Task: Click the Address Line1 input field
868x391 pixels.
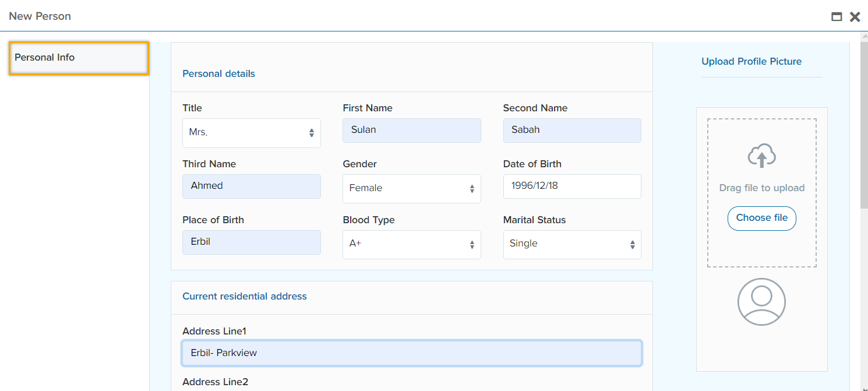Action: coord(411,353)
